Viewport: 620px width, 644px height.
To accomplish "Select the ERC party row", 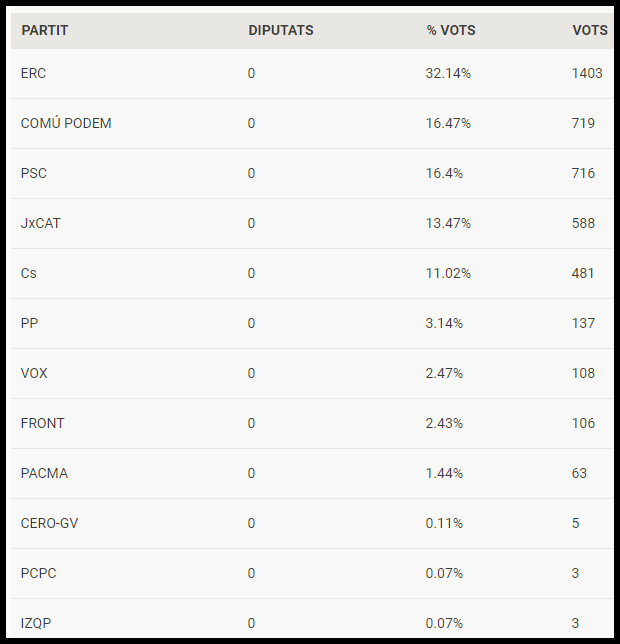I will tap(312, 74).
